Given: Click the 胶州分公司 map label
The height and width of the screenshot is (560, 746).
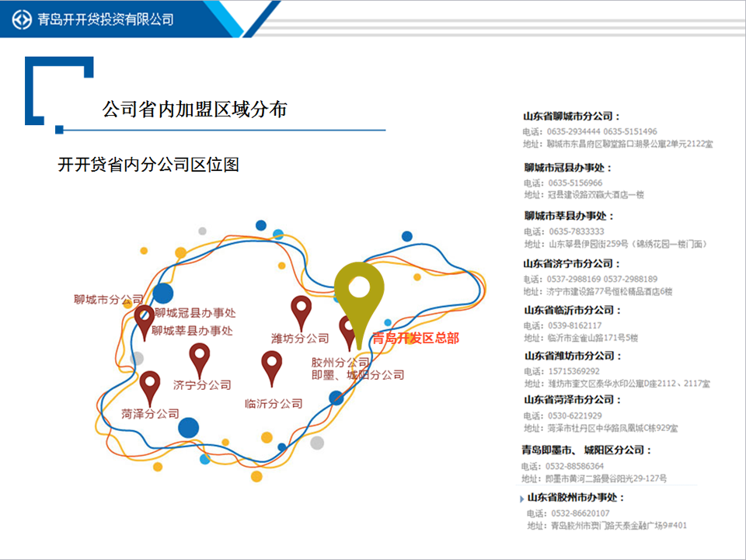Looking at the screenshot, I should pos(340,363).
